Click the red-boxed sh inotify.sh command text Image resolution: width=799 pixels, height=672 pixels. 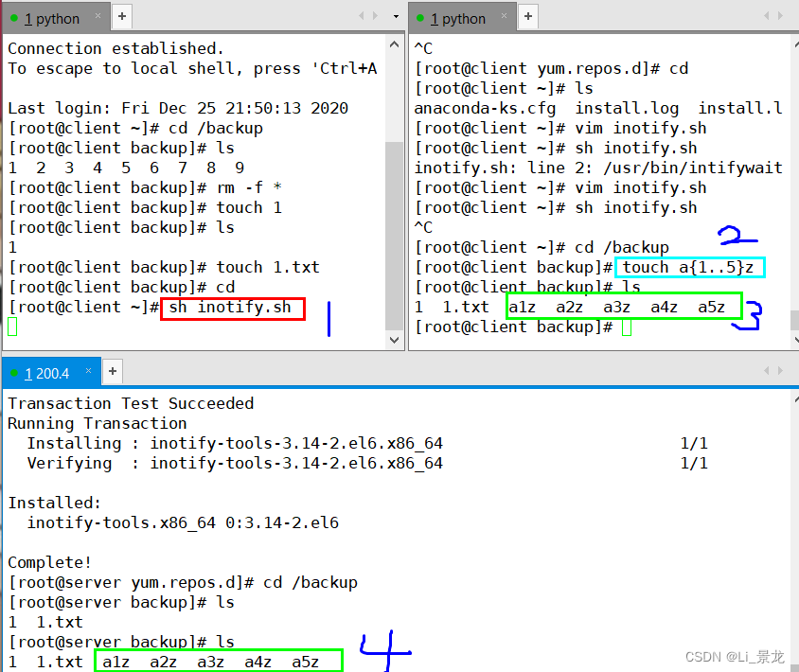click(232, 307)
